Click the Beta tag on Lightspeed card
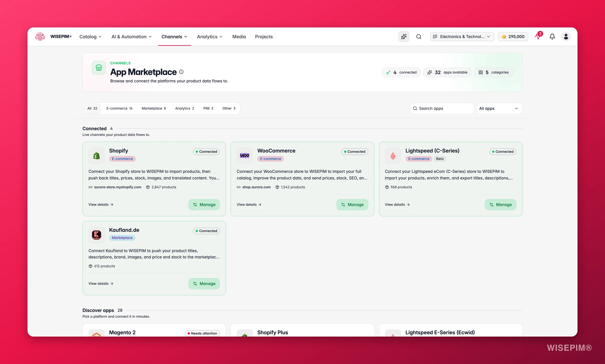The width and height of the screenshot is (605, 364). point(440,159)
